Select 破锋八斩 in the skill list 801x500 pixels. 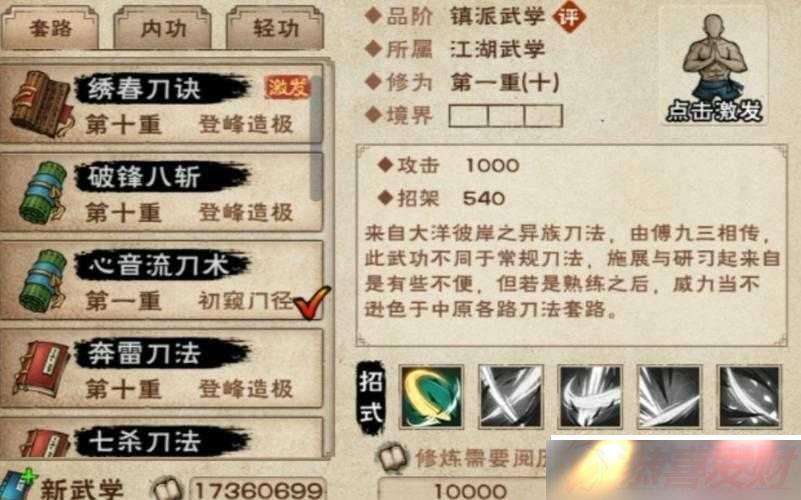[161, 193]
